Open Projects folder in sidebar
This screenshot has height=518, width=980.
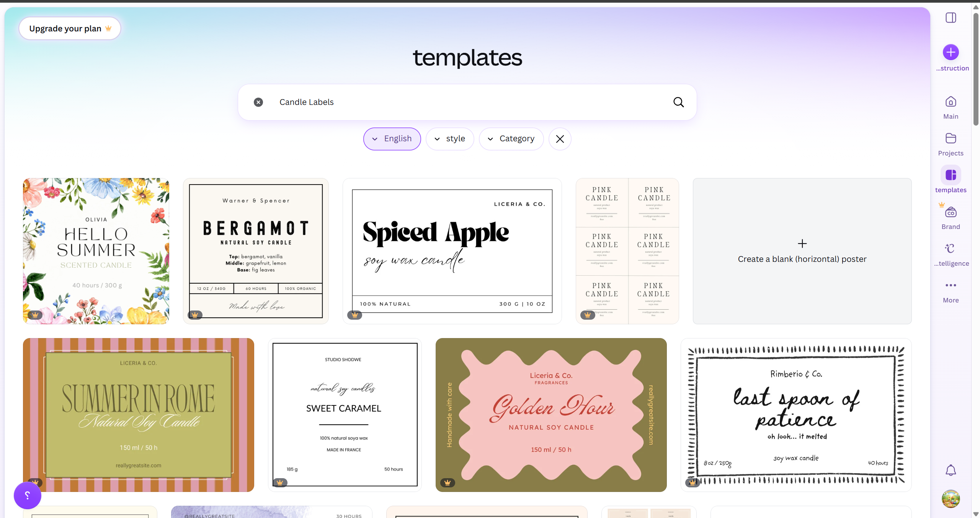951,145
